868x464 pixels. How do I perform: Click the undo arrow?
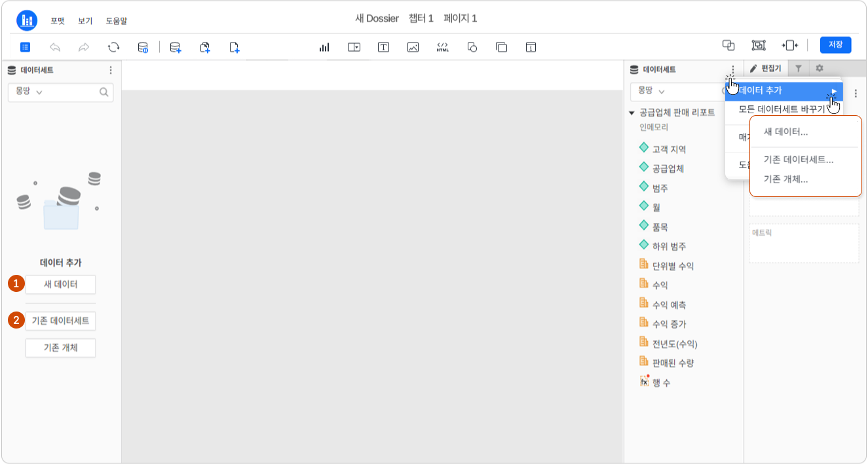pos(55,46)
